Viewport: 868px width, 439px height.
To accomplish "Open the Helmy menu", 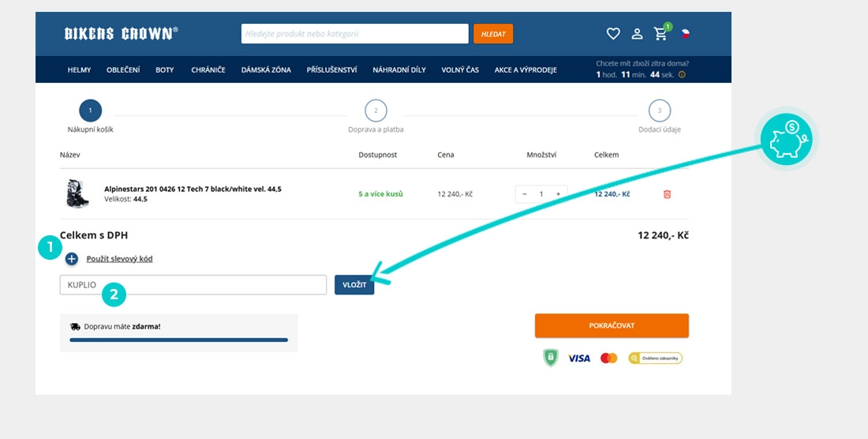I will click(x=79, y=69).
